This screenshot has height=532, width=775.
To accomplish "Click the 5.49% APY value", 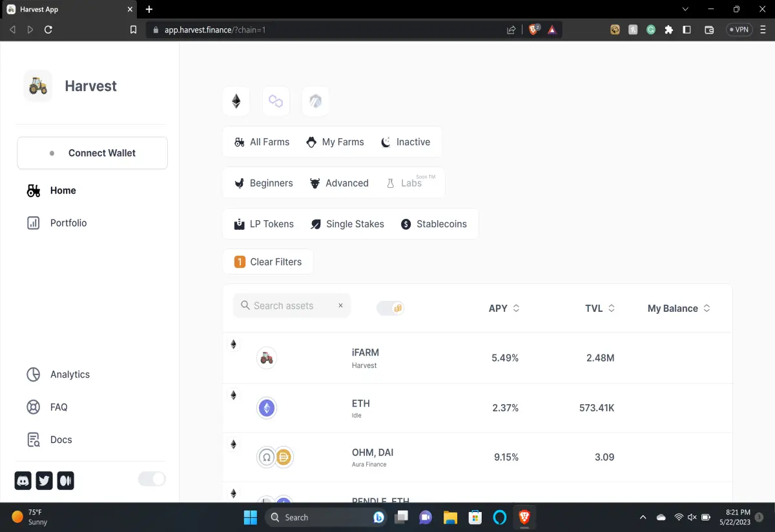I will click(x=505, y=358).
